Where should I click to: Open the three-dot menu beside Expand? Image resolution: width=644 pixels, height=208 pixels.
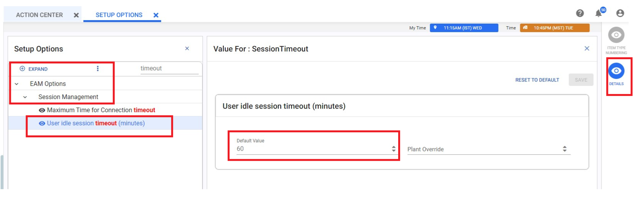[97, 68]
